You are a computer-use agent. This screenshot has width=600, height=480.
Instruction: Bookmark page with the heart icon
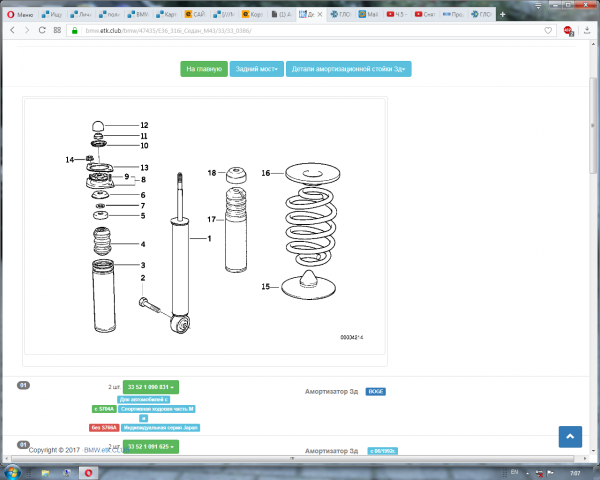coord(549,31)
